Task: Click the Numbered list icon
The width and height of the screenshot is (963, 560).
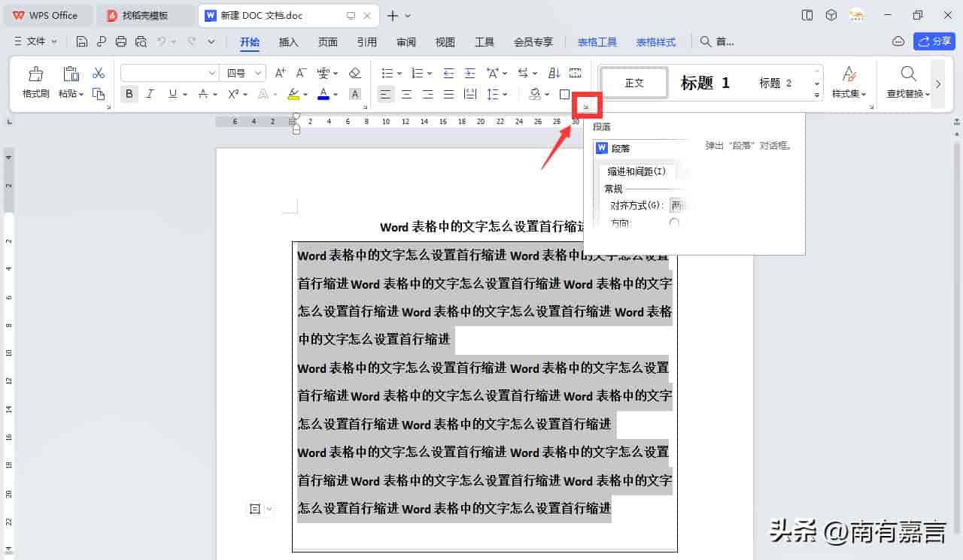Action: pyautogui.click(x=418, y=73)
